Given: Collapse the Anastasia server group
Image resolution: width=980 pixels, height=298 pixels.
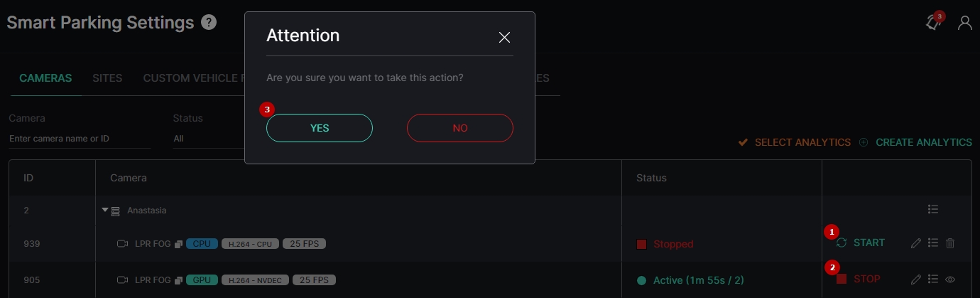Looking at the screenshot, I should tap(105, 210).
